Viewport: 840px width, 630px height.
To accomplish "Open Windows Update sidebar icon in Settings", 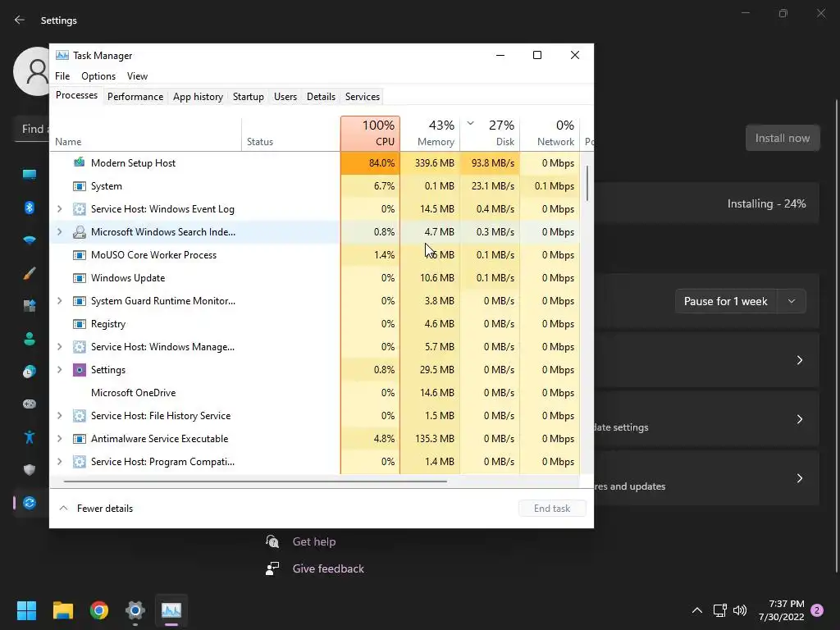I will pos(30,503).
